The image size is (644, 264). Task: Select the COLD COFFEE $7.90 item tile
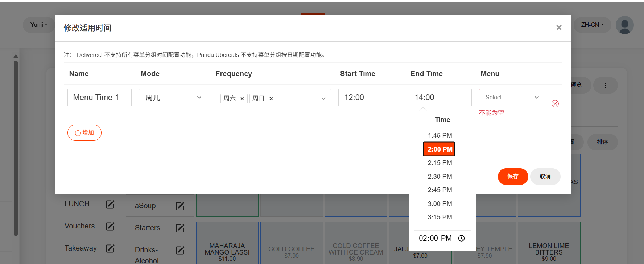[291, 243]
